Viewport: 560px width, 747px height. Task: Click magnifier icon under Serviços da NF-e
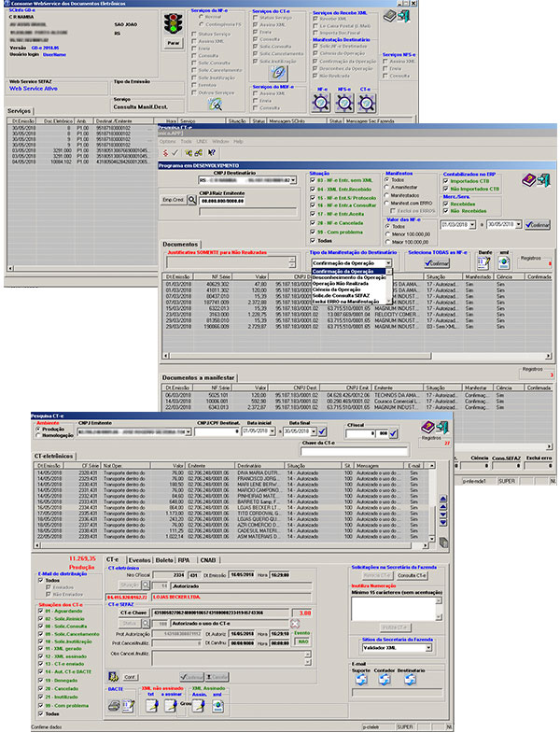pyautogui.click(x=215, y=106)
